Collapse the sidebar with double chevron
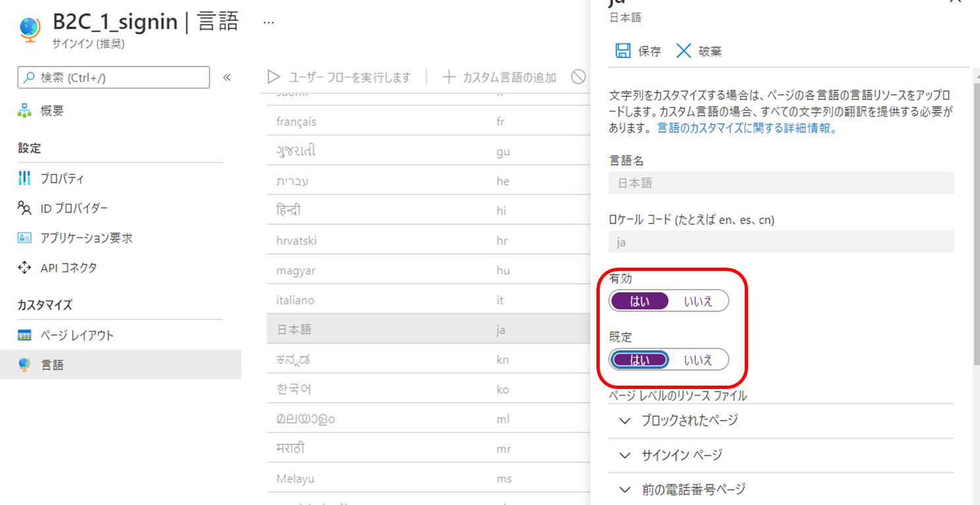Screen dimensions: 980x505 [x=227, y=77]
